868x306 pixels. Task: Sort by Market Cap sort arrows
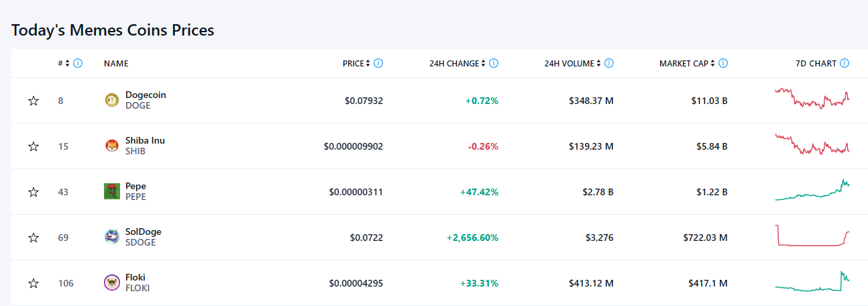click(x=712, y=64)
